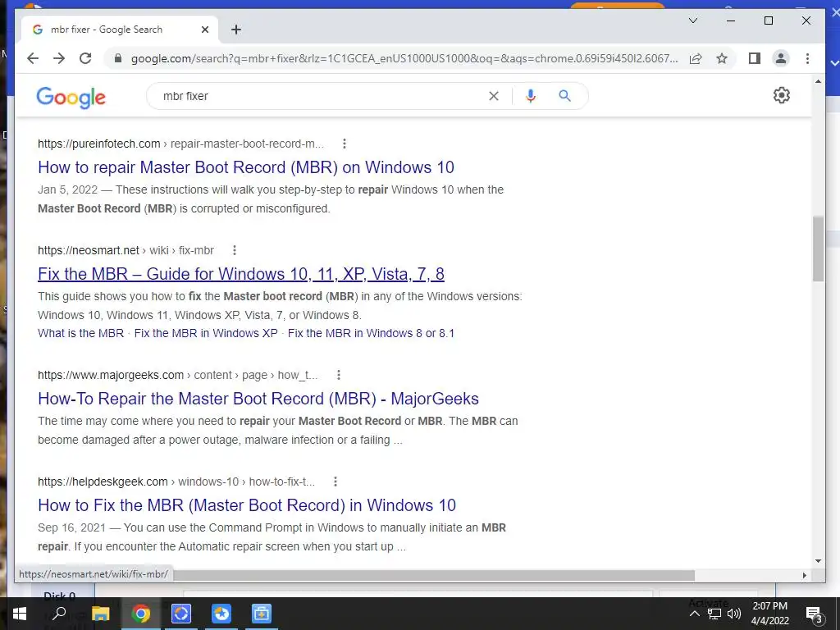Click the pureinfotech.com result URL text
Image resolution: width=840 pixels, height=630 pixels.
[x=180, y=144]
